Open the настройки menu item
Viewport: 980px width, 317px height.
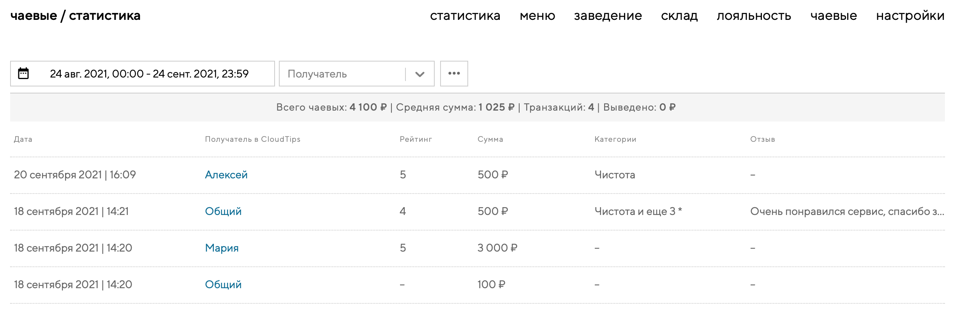910,16
